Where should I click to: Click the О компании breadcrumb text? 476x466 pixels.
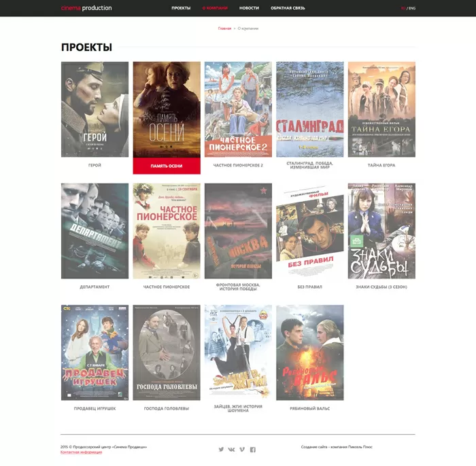click(248, 29)
